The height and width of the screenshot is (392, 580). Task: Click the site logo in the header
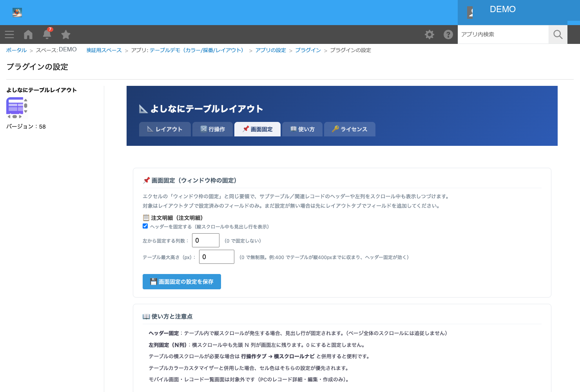(17, 13)
